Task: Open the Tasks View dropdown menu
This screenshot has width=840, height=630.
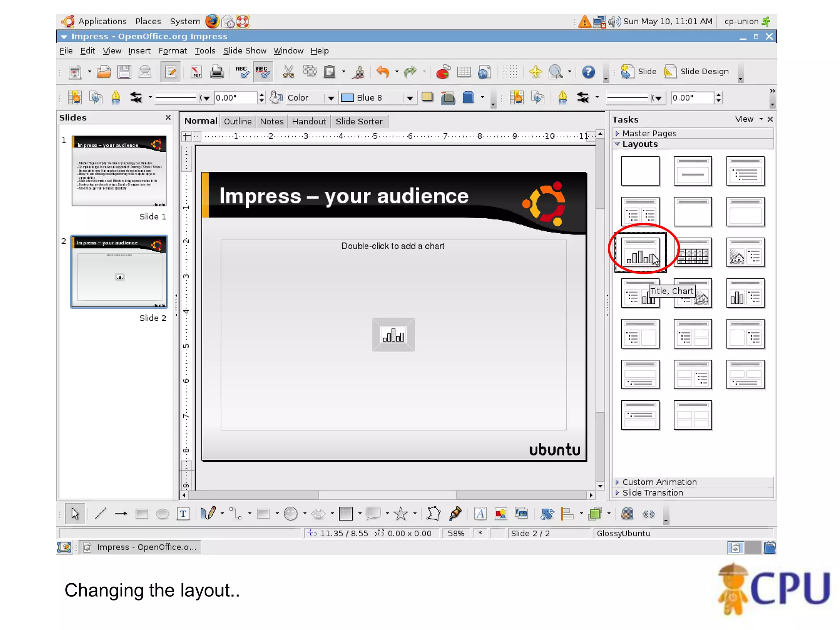Action: point(749,119)
